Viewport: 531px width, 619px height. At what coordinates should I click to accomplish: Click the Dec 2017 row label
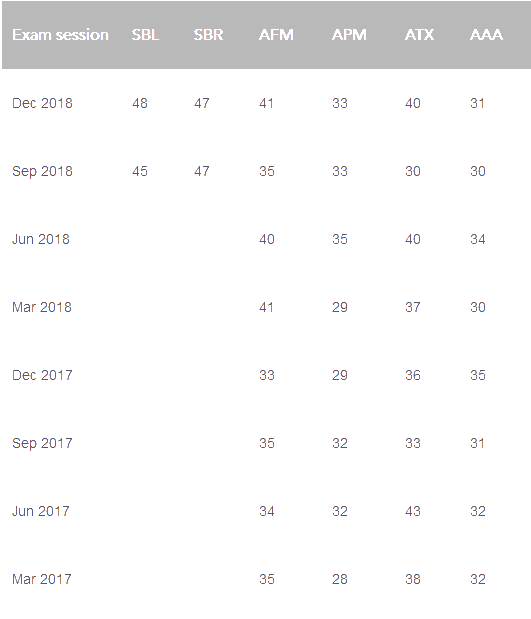42,375
